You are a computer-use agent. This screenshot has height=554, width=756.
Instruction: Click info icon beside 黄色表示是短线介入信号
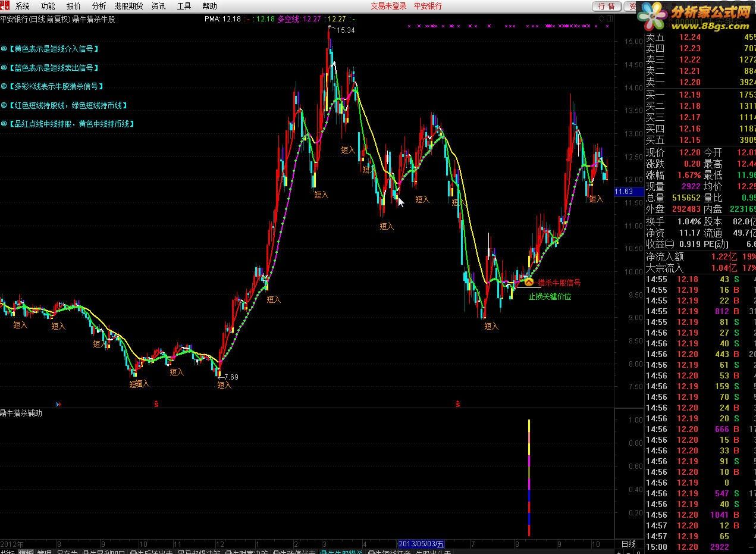(4, 49)
